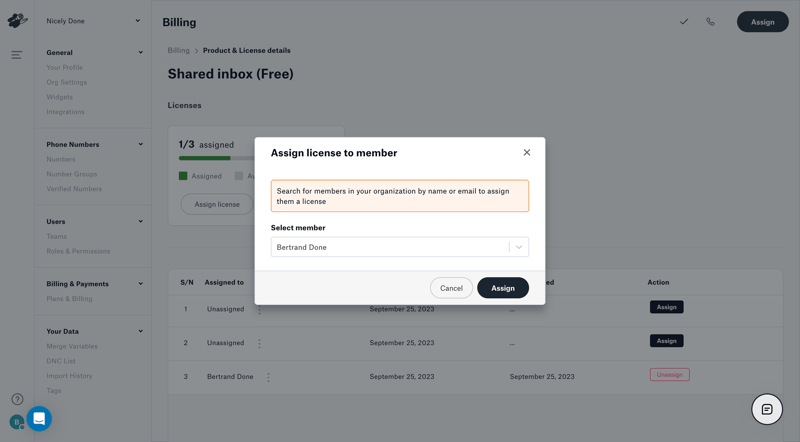
Task: Open Number Groups in sidebar
Action: point(71,174)
